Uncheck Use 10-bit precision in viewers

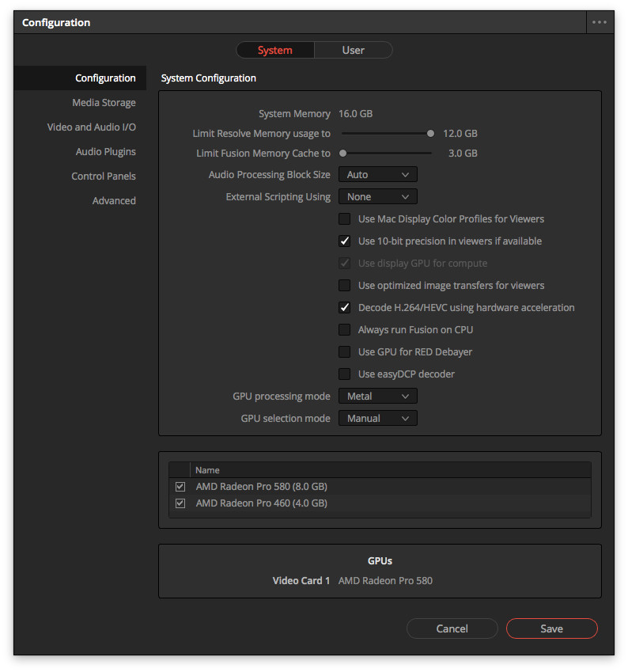(x=344, y=241)
